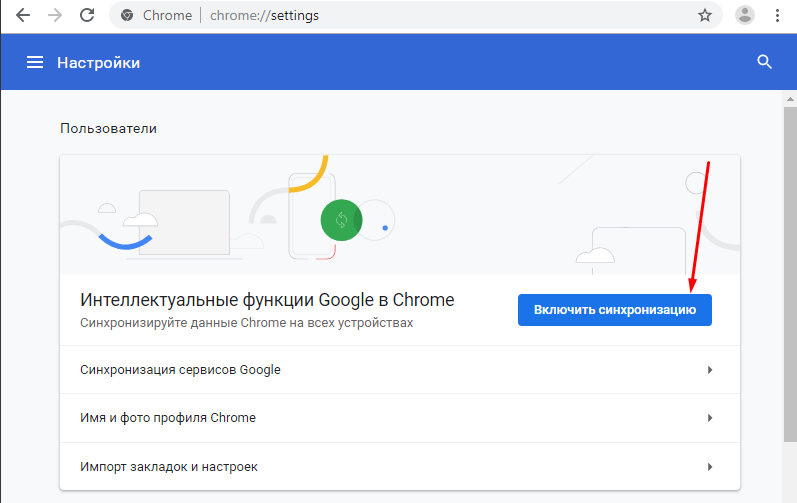The height and width of the screenshot is (503, 797).
Task: Expand arrow for Импорт закладок и настроек
Action: click(x=710, y=467)
